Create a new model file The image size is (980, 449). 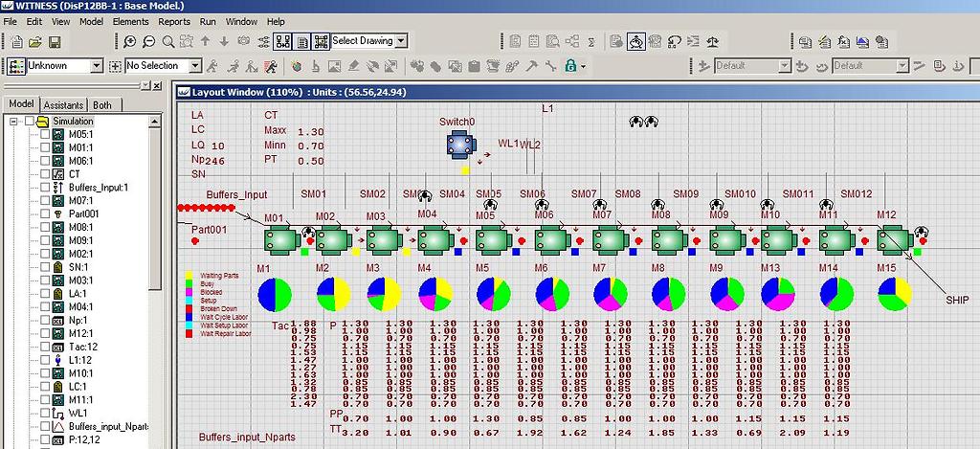tap(17, 42)
